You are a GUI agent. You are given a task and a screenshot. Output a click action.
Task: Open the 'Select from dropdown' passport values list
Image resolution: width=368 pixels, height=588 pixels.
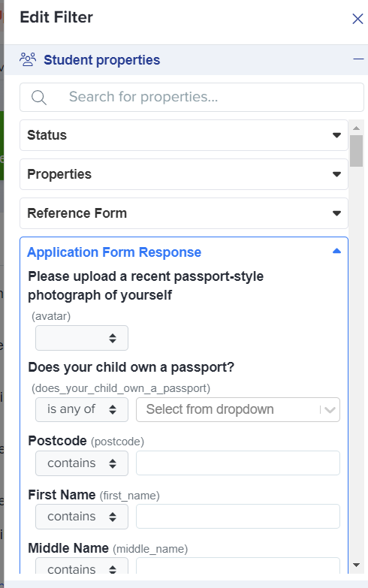[238, 409]
